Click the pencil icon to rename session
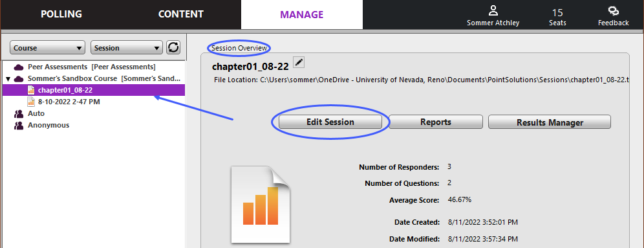The width and height of the screenshot is (644, 248). [x=299, y=63]
